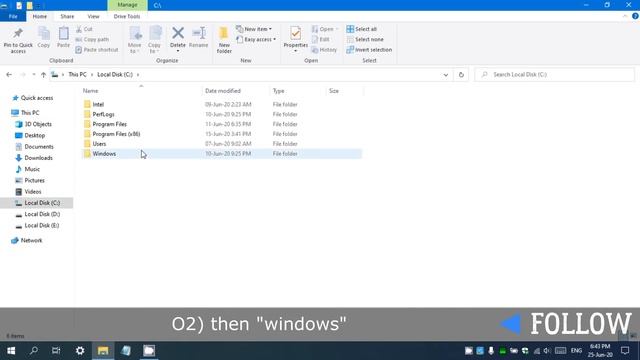The width and height of the screenshot is (640, 360).
Task: Open the Explorer Help icon
Action: click(635, 16)
